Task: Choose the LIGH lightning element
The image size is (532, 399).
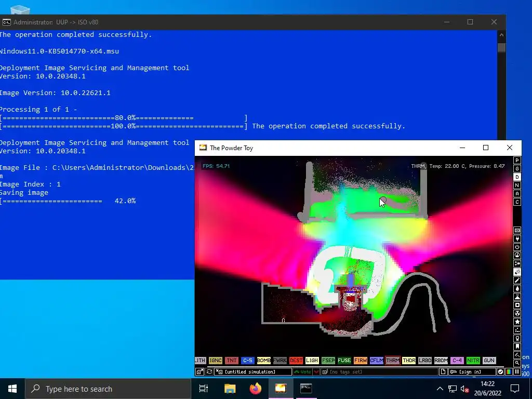Action: coord(312,361)
